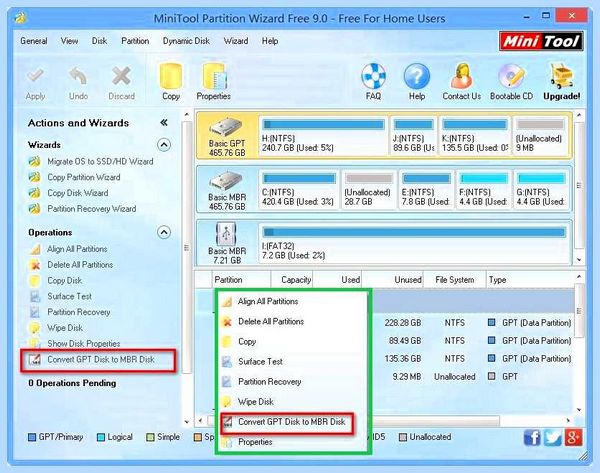Click the Bootable CD icon
The height and width of the screenshot is (473, 600).
pos(511,77)
